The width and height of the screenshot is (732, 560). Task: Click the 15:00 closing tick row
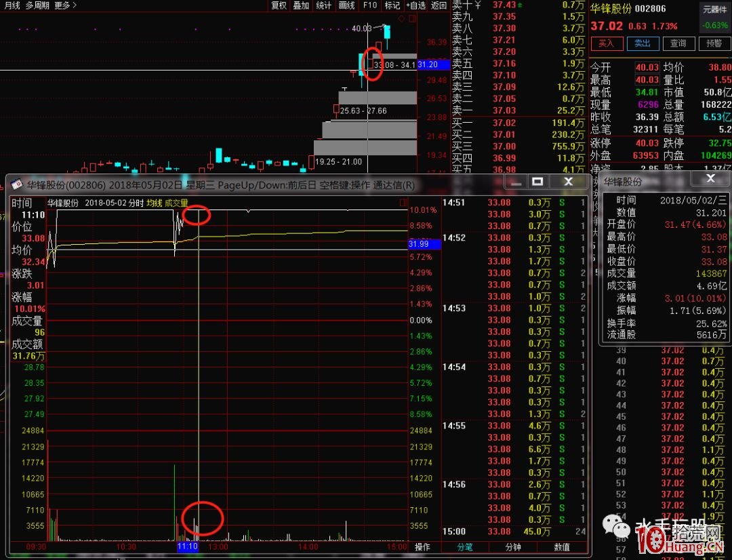coord(514,532)
